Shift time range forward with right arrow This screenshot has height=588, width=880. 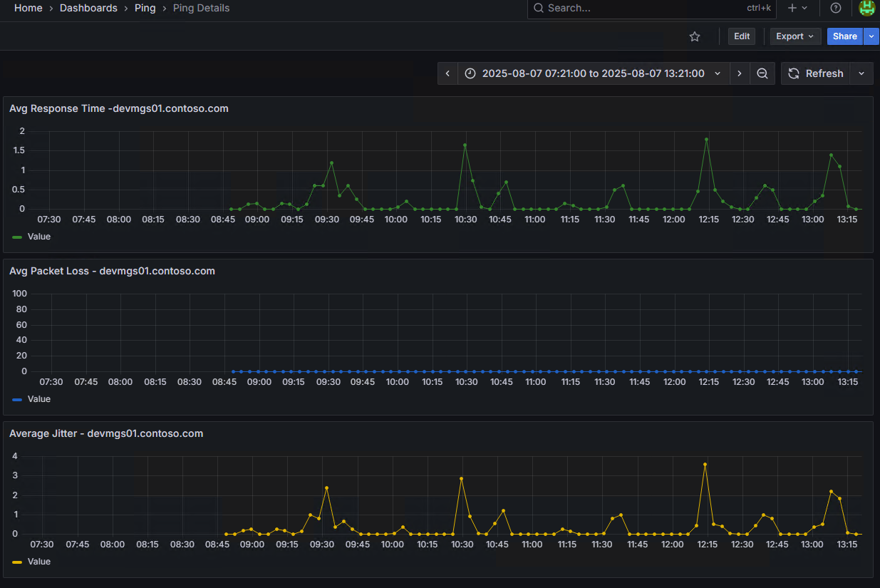click(740, 73)
